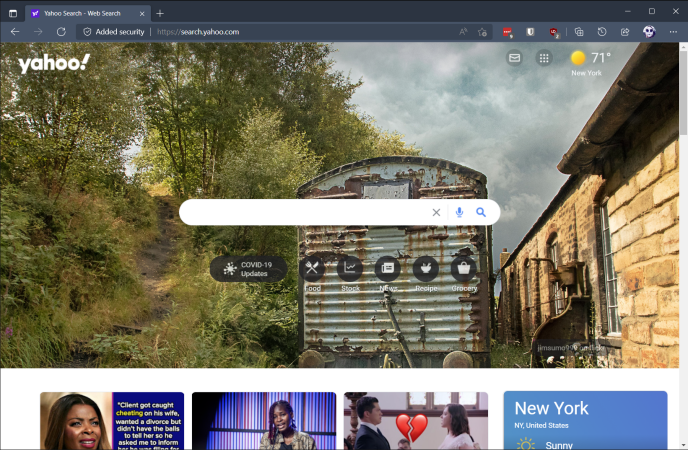Open the 71° New York weather widget
Viewport: 688px width, 450px height.
point(591,63)
